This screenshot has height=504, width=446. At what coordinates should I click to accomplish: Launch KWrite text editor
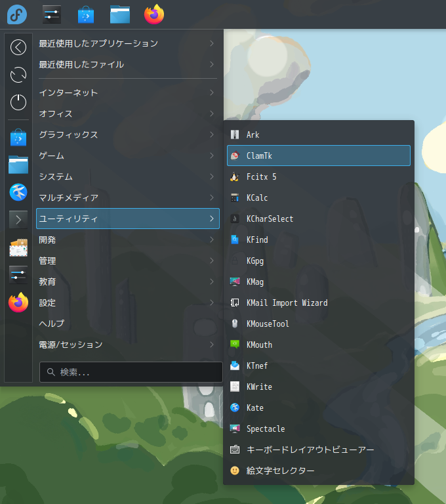click(x=319, y=387)
